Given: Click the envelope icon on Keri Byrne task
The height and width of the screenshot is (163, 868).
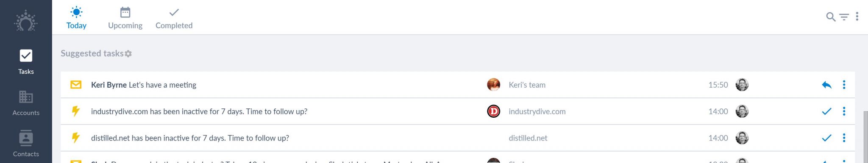Looking at the screenshot, I should 76,85.
